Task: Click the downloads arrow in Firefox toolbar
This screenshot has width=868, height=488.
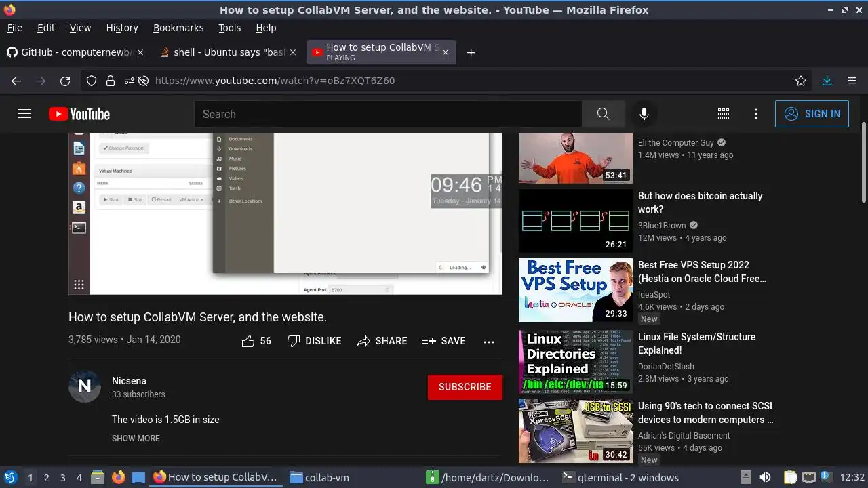Action: (827, 81)
